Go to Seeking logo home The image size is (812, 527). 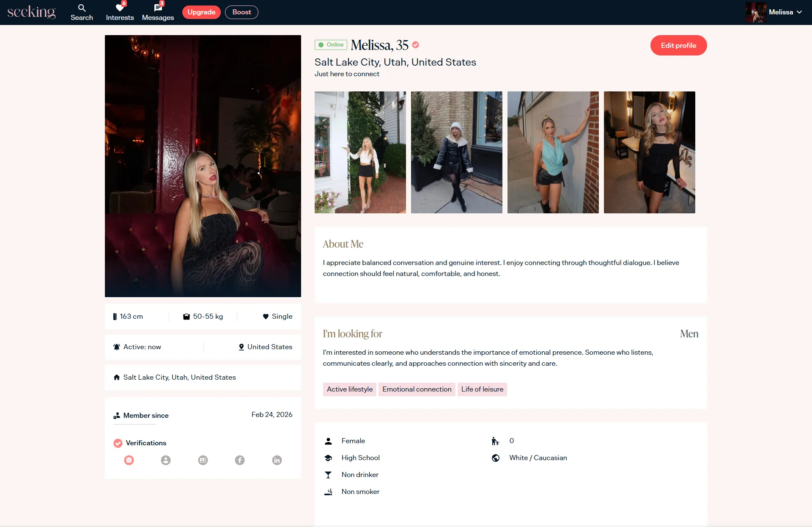click(x=32, y=12)
